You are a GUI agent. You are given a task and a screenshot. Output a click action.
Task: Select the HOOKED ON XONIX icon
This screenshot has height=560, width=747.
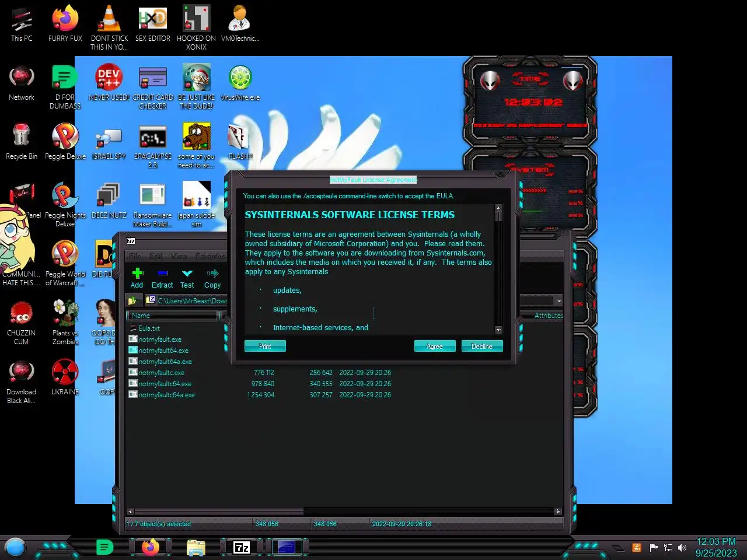(197, 28)
